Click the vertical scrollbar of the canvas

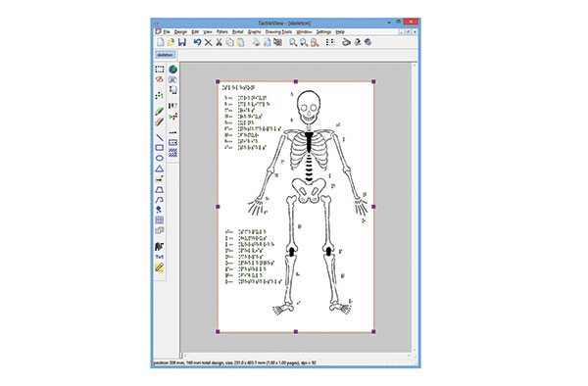click(415, 208)
